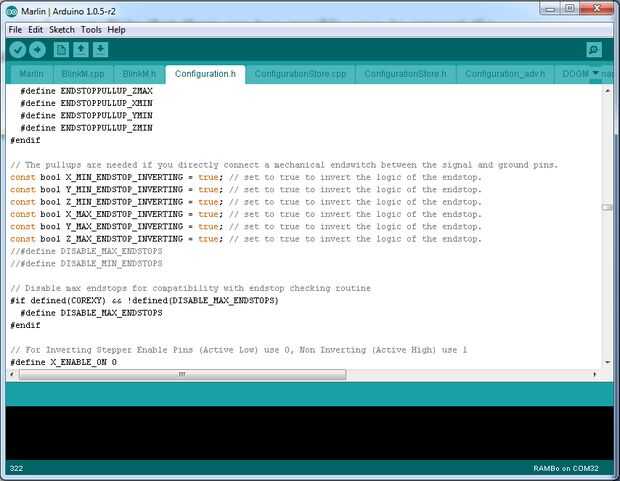Open the Tools menu
The image size is (620, 481).
click(91, 30)
